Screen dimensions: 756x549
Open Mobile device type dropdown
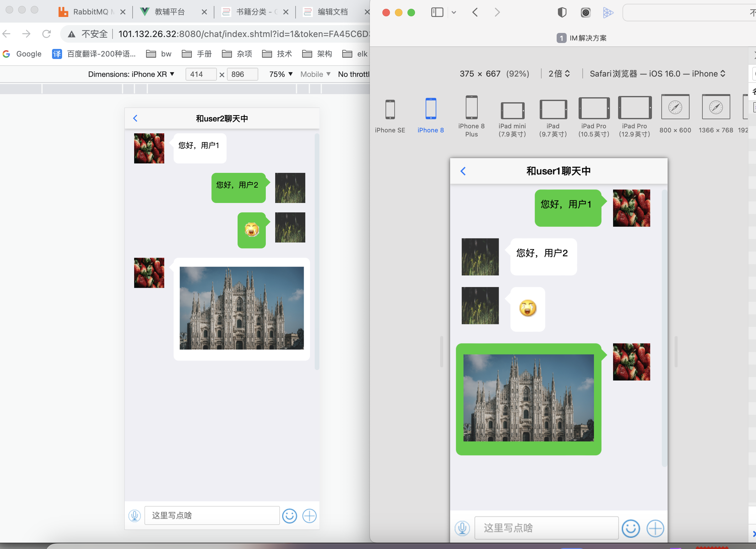315,74
